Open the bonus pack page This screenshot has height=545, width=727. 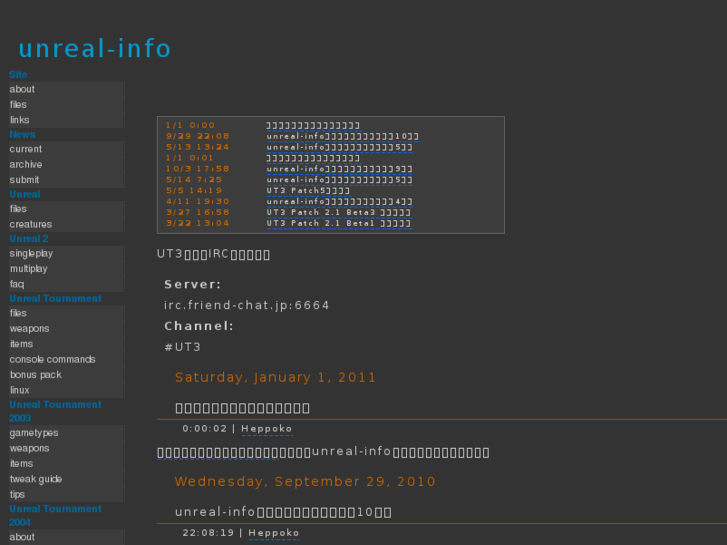click(66, 375)
